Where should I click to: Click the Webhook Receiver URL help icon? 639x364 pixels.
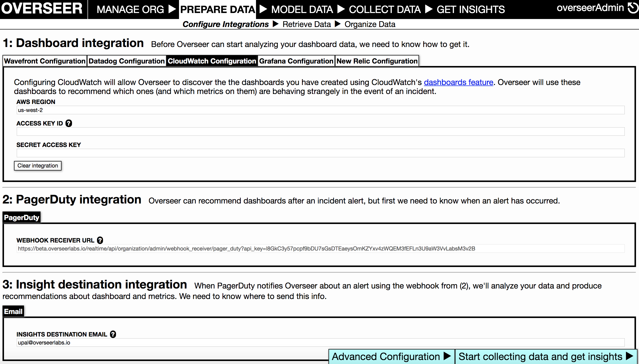100,240
